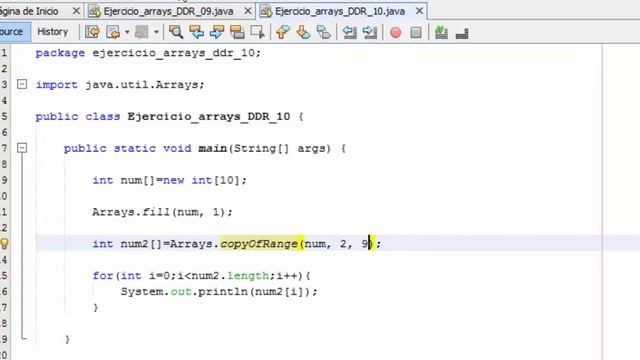The width and height of the screenshot is (640, 360).
Task: Click 'i++' in the for loop header
Action: pyautogui.click(x=287, y=276)
